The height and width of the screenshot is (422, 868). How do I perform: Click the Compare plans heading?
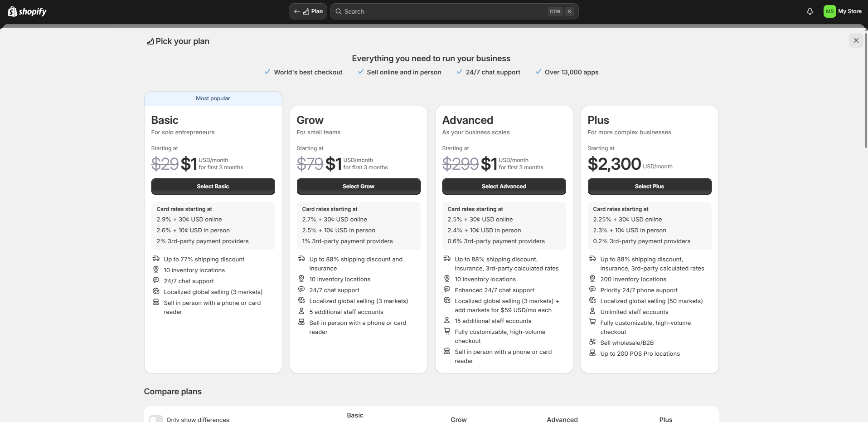[173, 392]
